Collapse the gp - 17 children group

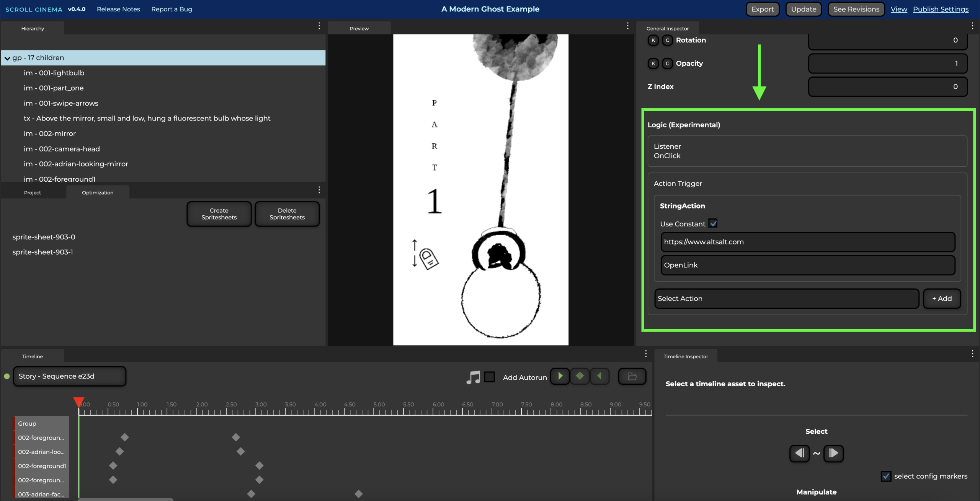point(7,58)
